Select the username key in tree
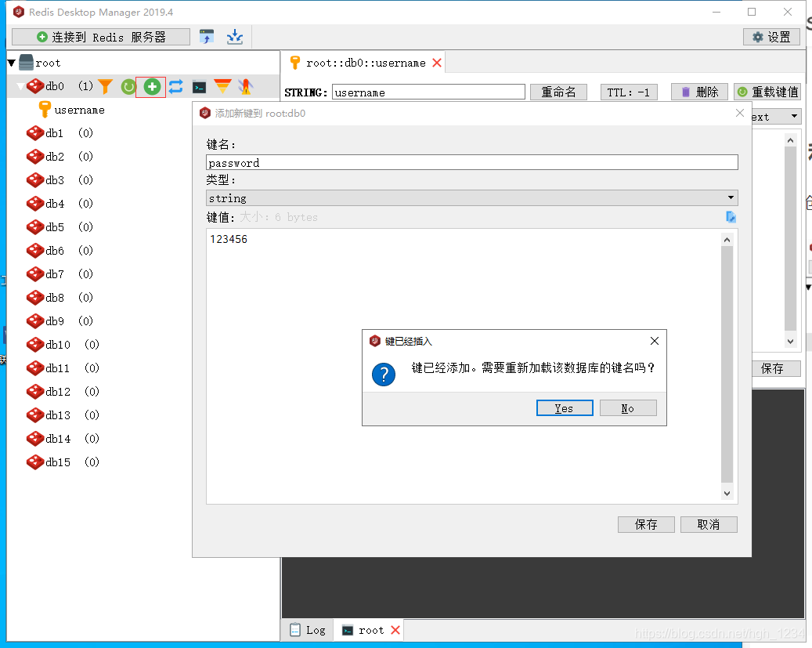This screenshot has height=648, width=812. tap(79, 110)
